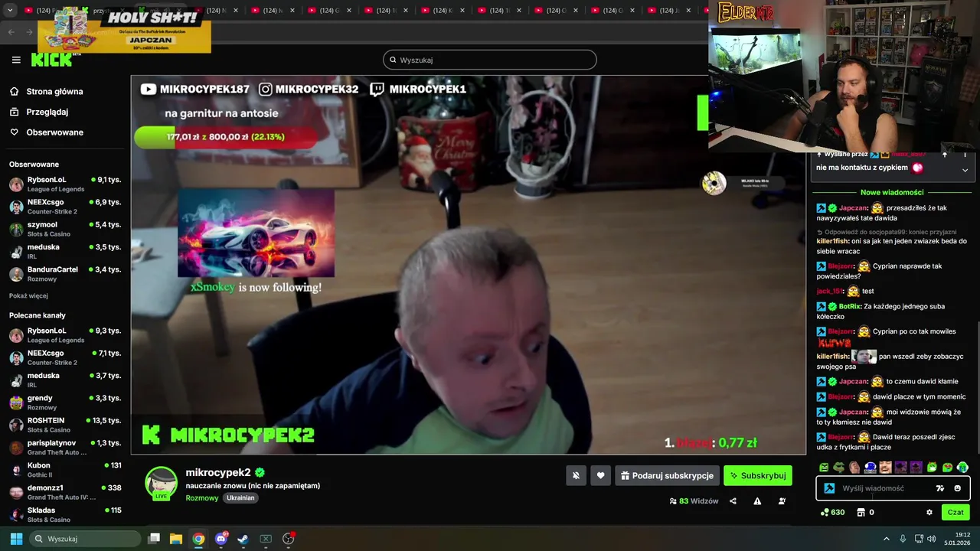Click the Odpowiedź do socjopata99 reply reference
Image resolution: width=980 pixels, height=551 pixels.
pos(887,232)
